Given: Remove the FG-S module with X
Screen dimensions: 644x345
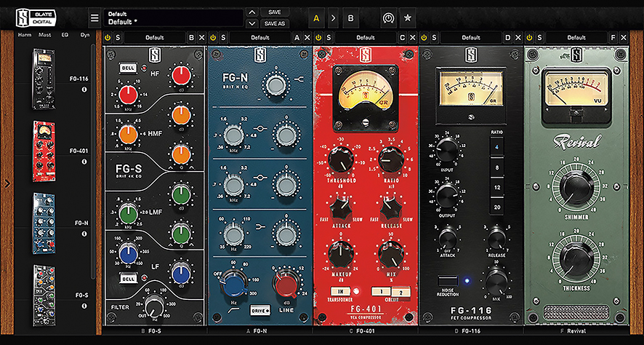Looking at the screenshot, I should 201,38.
